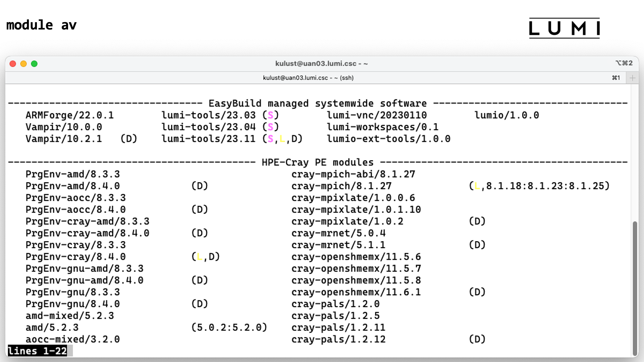644x362 pixels.
Task: Click the 'lines 1-22' pager prompt
Action: [37, 351]
